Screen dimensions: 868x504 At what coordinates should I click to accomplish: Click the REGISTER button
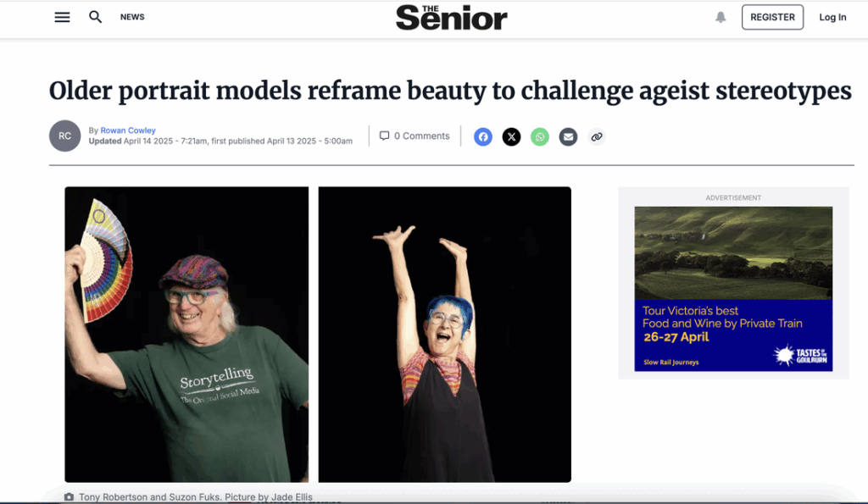tap(772, 17)
